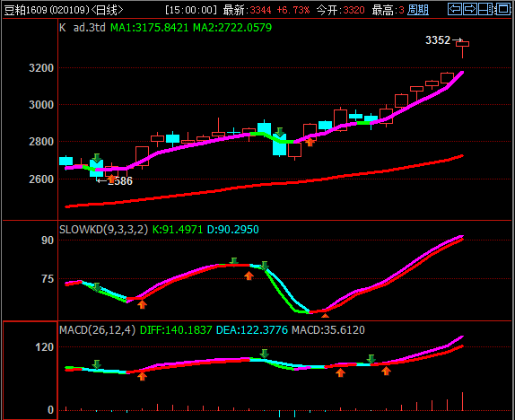Click the MA1:3175.8421 readout
The width and height of the screenshot is (515, 420).
149,27
